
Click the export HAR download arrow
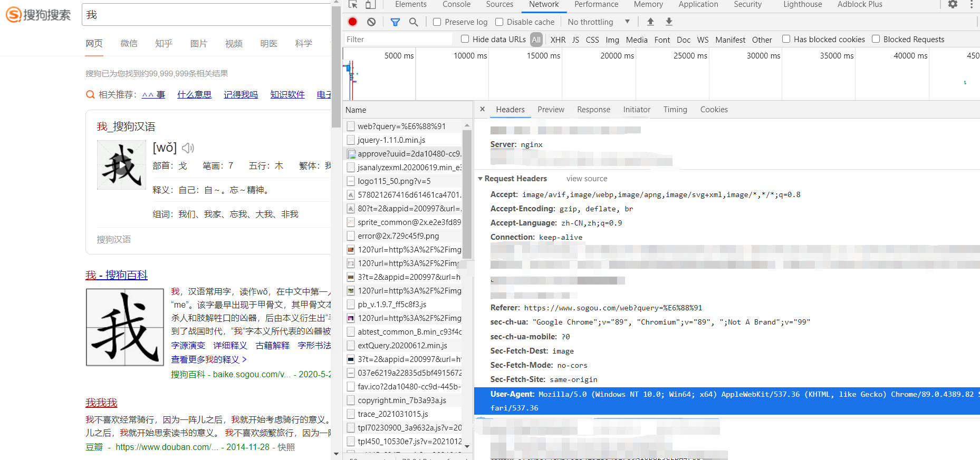pos(669,22)
